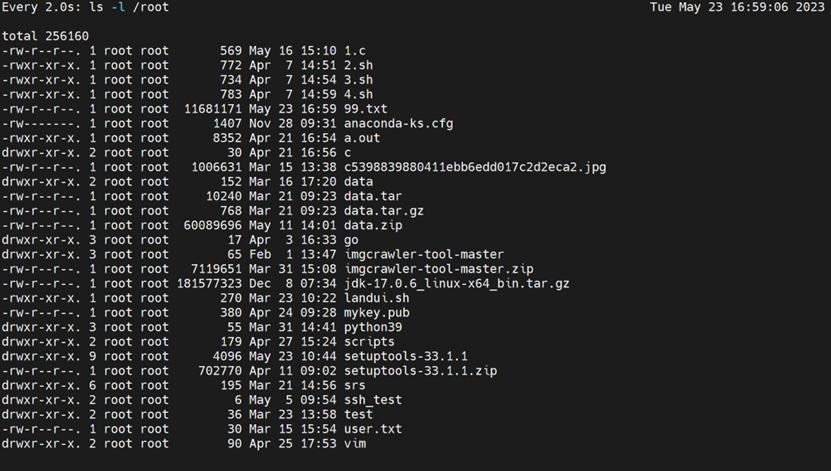Select the anaconda-ks.cfg entry
Image resolution: width=831 pixels, height=471 pixels.
399,123
